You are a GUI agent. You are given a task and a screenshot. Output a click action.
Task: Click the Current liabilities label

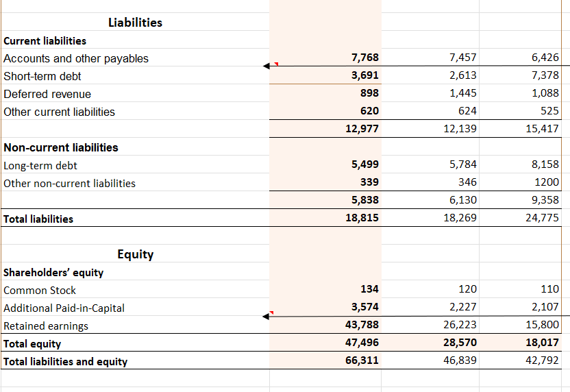click(45, 40)
